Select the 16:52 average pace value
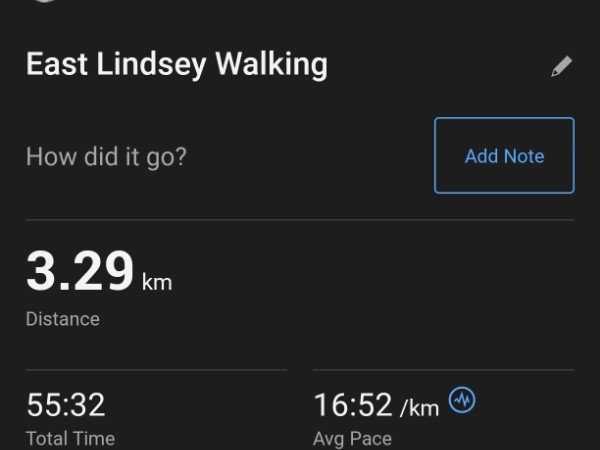The width and height of the screenshot is (600, 450). point(353,404)
